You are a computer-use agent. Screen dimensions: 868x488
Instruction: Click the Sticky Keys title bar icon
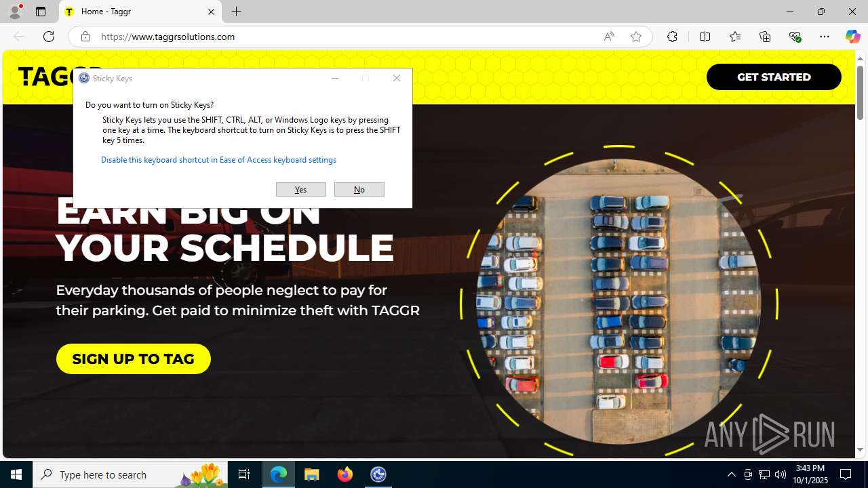click(84, 78)
